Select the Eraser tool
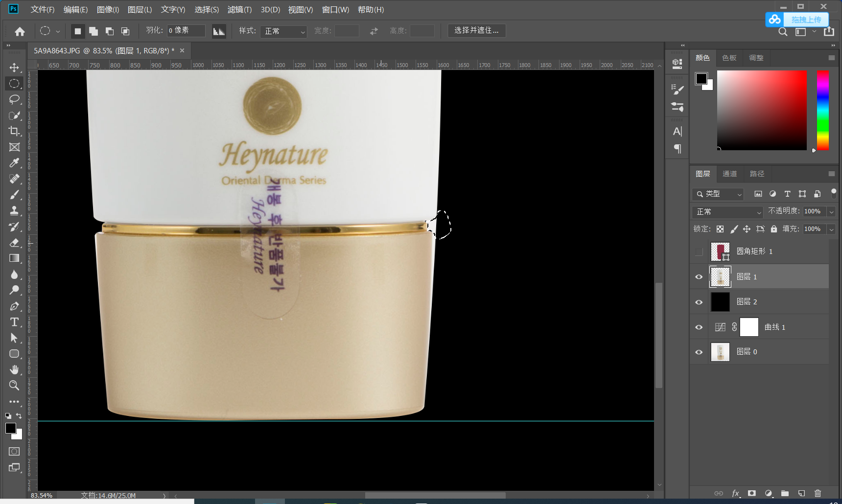The image size is (842, 504). point(14,243)
